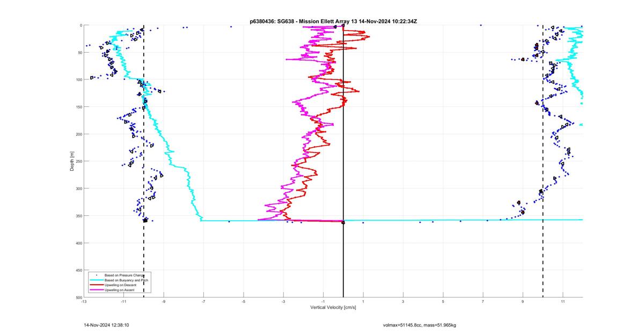Viewport: 644px width, 334px height.
Task: Select legend entry 'Upwelling on Descent'
Action: (x=121, y=285)
